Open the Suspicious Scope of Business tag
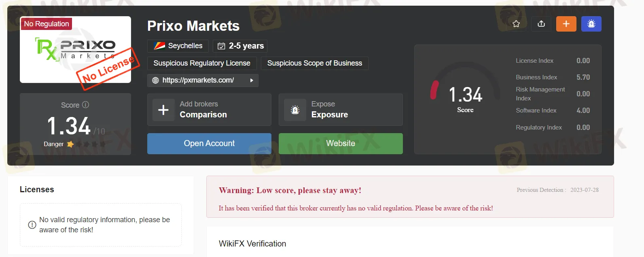Screen dimensions: 644x257 [315, 63]
